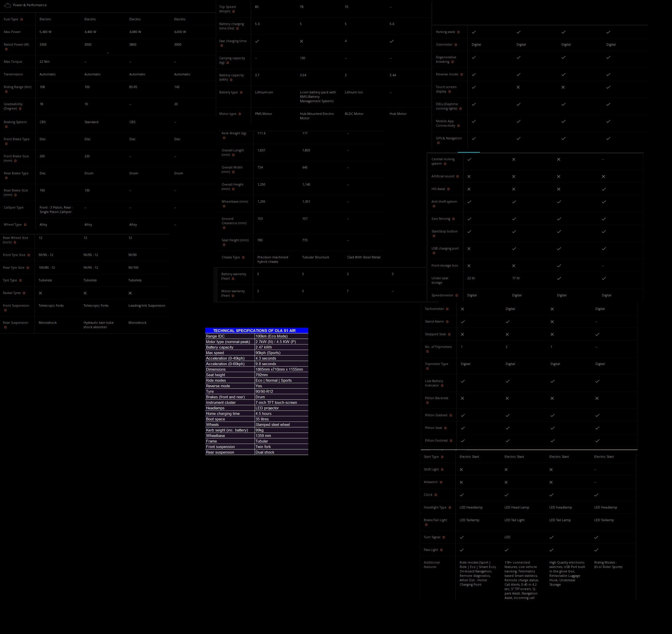Click 'LED projector' headlamps value
Screen dimensions: 672x634
tap(267, 408)
